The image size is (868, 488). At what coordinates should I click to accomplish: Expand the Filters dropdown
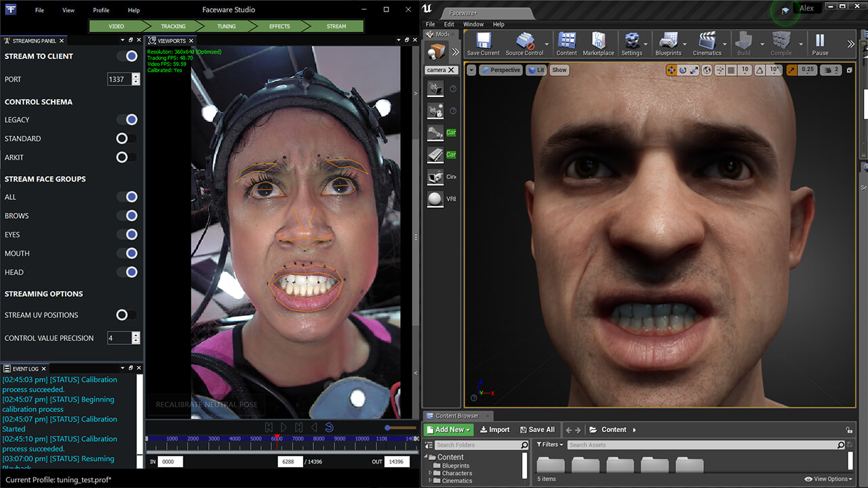pos(550,445)
